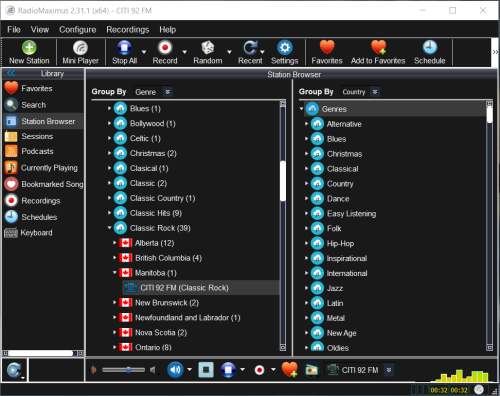Expand the Ontario (8) node
This screenshot has width=500, height=396.
[114, 347]
